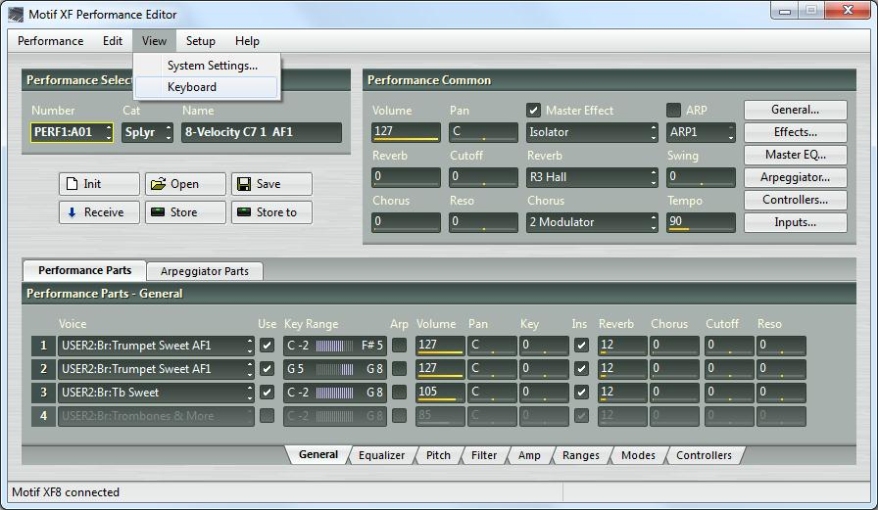Click the Arpeggiator... button
This screenshot has height=510, width=878.
coord(795,177)
